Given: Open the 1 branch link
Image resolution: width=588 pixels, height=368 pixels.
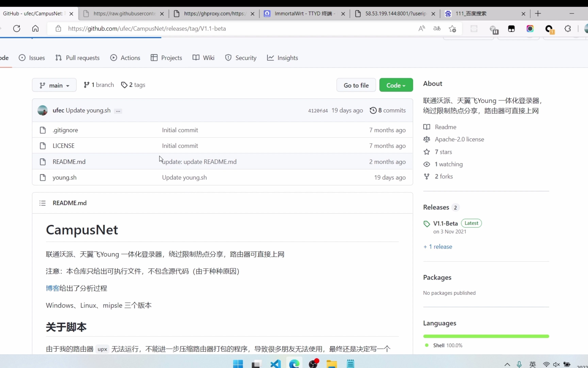Looking at the screenshot, I should pos(99,85).
